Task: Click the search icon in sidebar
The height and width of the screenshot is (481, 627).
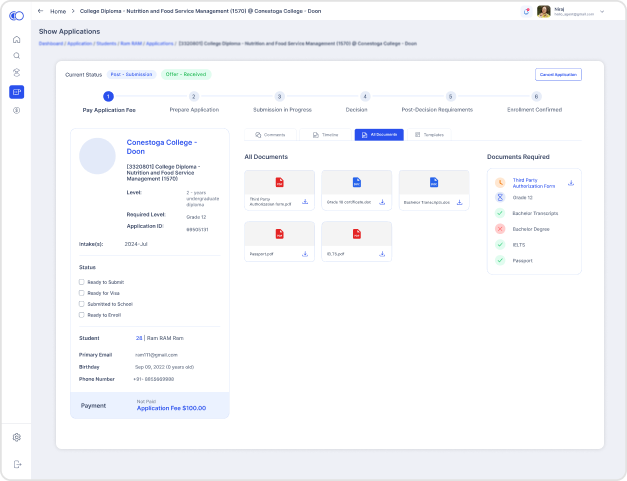Action: pyautogui.click(x=16, y=56)
